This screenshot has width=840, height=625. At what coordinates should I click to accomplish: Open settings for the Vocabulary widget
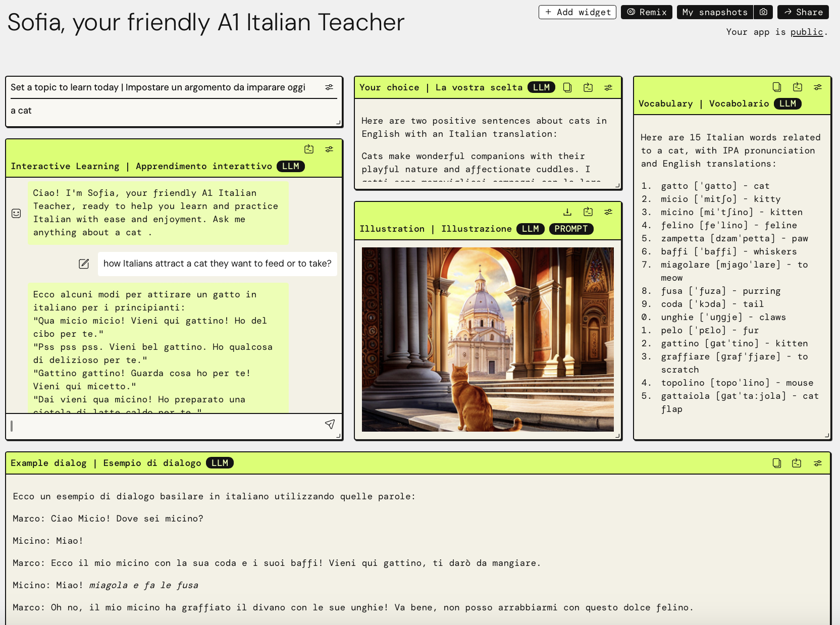pos(818,87)
